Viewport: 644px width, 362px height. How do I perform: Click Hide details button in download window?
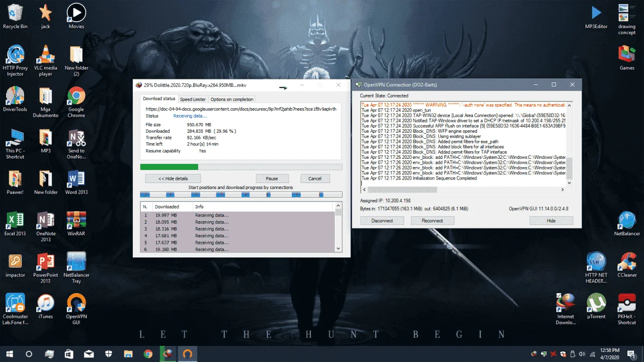click(173, 178)
